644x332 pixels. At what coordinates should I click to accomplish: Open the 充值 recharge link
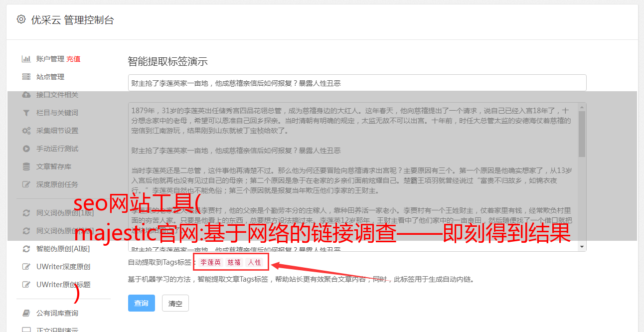(73, 59)
